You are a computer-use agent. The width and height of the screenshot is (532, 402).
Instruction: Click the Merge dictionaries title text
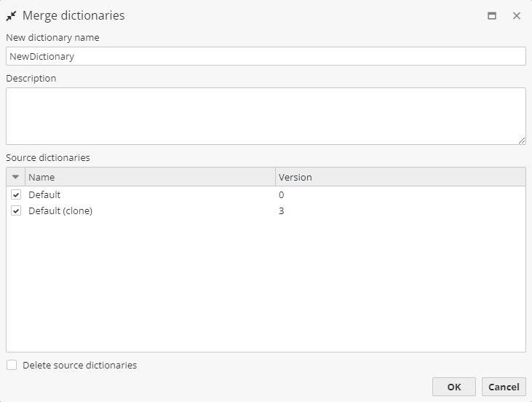[74, 15]
